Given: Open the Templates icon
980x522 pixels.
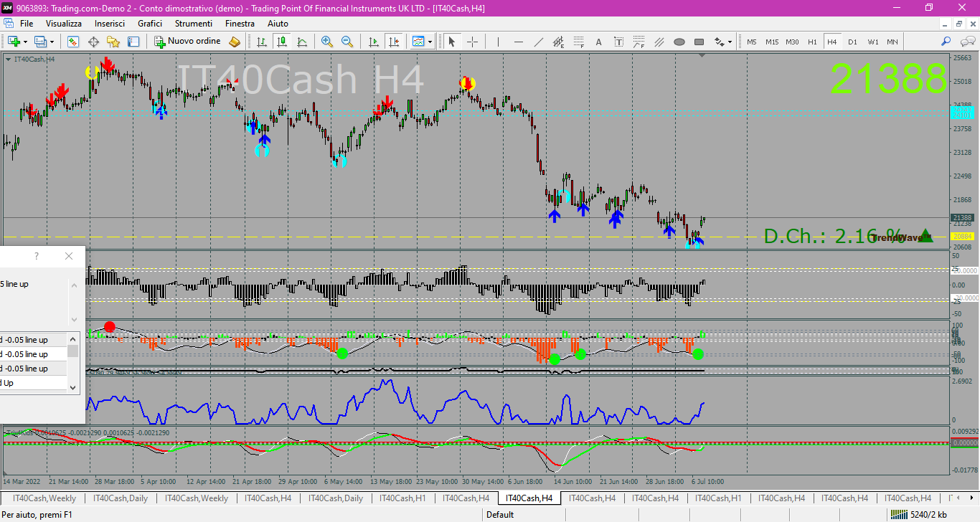Looking at the screenshot, I should tap(418, 42).
